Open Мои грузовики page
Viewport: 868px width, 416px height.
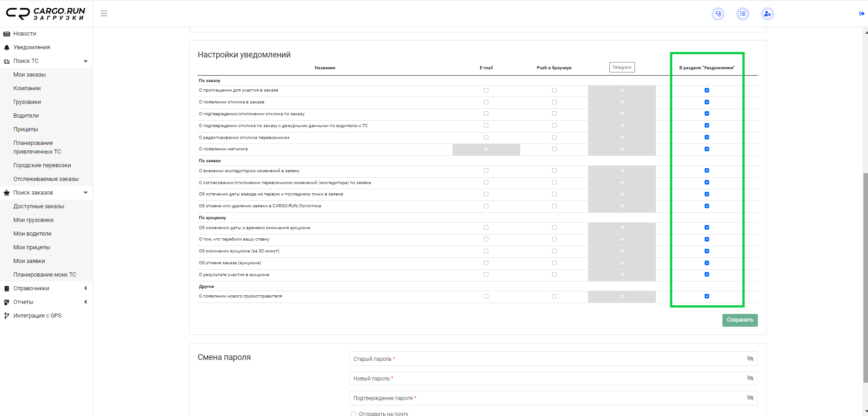tap(33, 220)
